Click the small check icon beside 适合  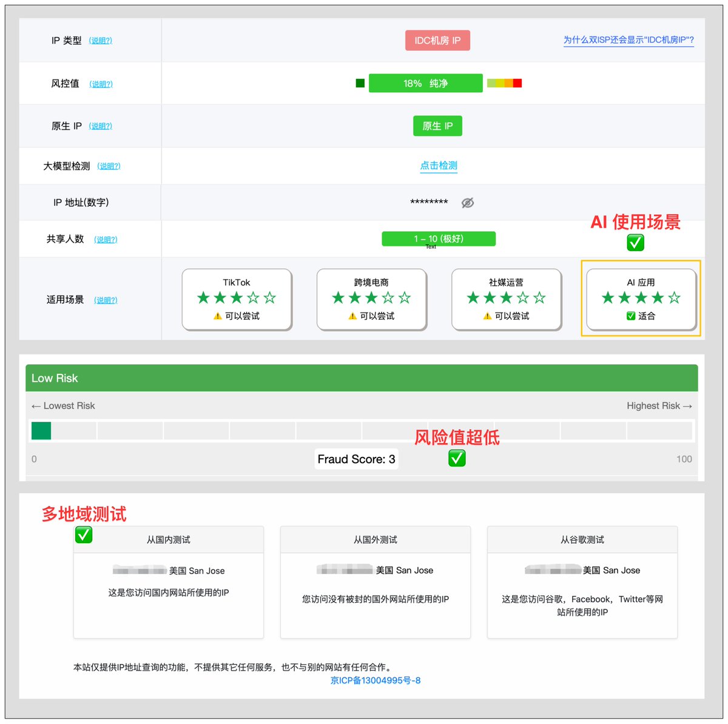pos(631,316)
